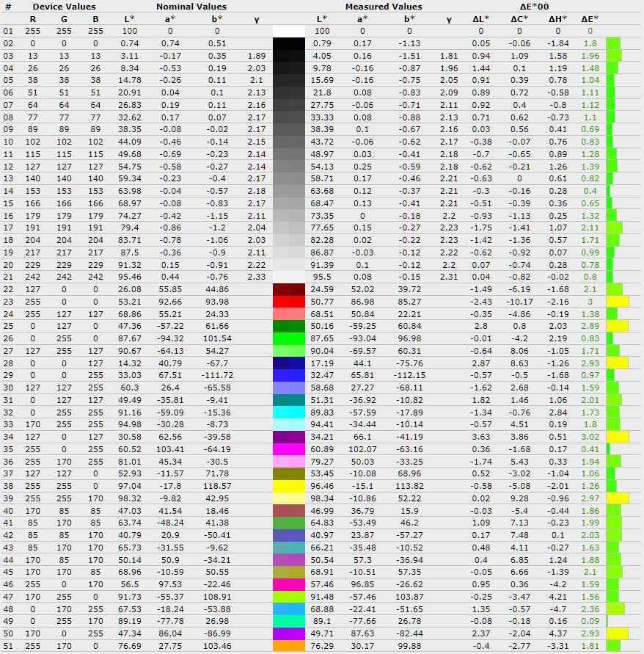Select the 3.02 ΔE value in row 34
The image size is (644, 654).
(590, 437)
